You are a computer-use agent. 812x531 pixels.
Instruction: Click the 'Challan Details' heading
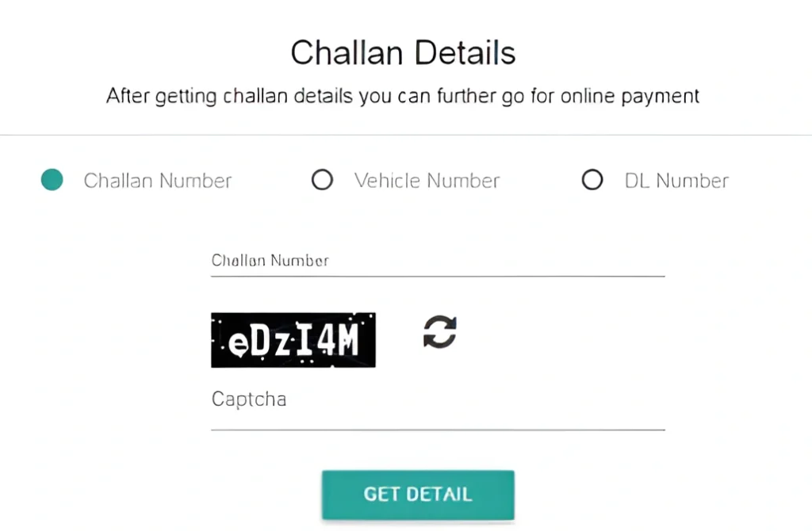[403, 53]
